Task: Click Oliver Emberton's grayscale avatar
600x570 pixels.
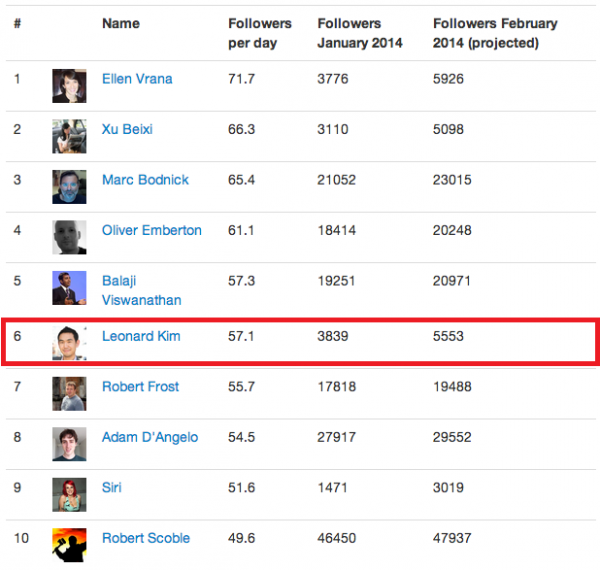Action: click(69, 238)
